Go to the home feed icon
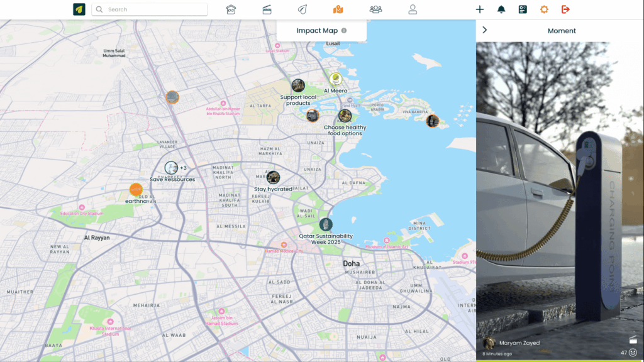 [231, 9]
